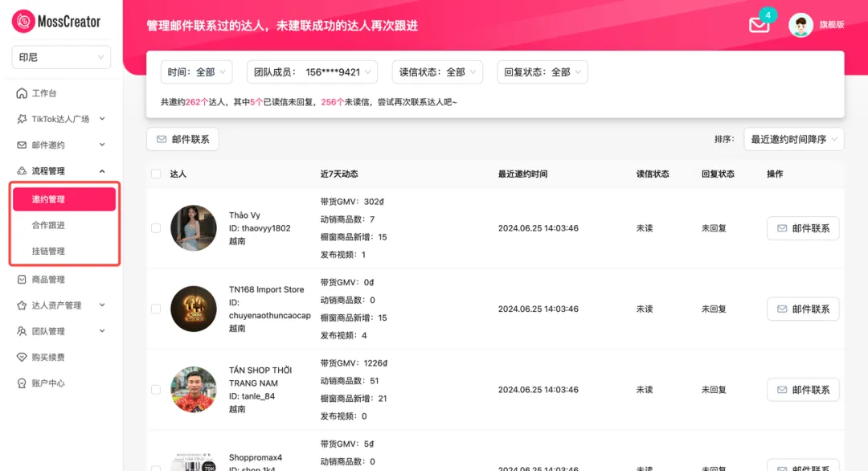This screenshot has width=868, height=471.
Task: Click the 账户中心 sidebar icon
Action: (22, 383)
